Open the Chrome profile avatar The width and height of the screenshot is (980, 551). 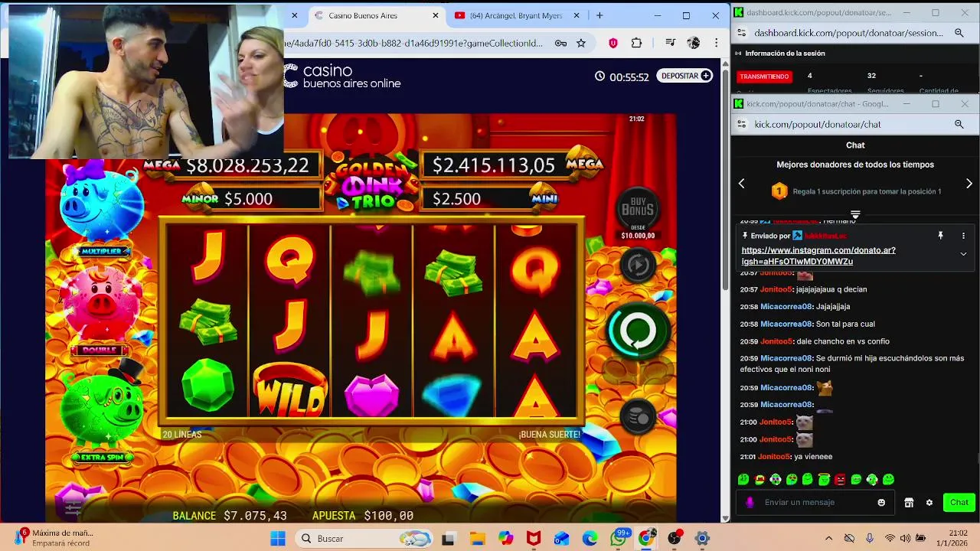point(693,43)
